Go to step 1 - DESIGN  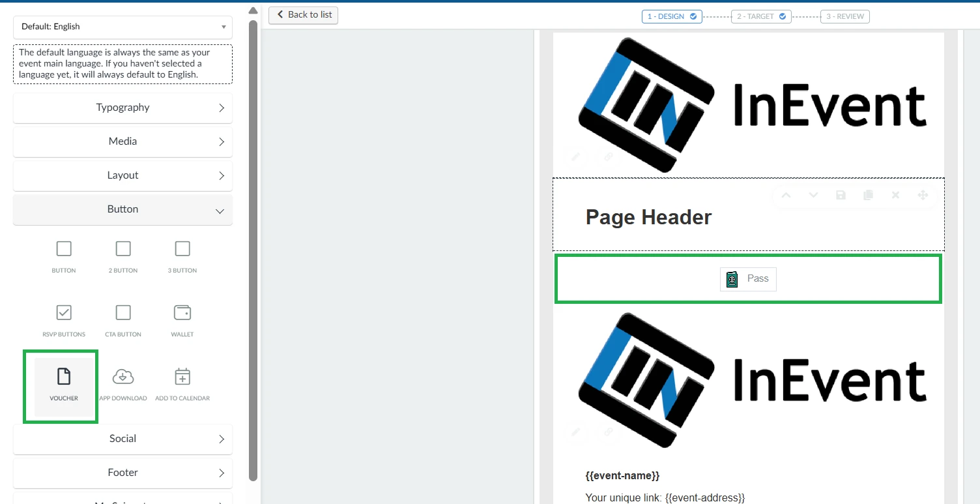pos(672,16)
